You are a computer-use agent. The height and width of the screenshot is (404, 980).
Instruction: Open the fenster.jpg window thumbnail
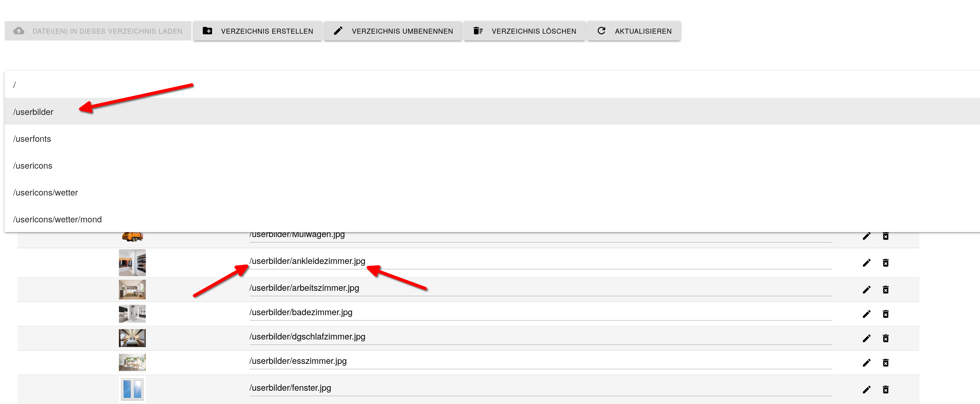(132, 390)
